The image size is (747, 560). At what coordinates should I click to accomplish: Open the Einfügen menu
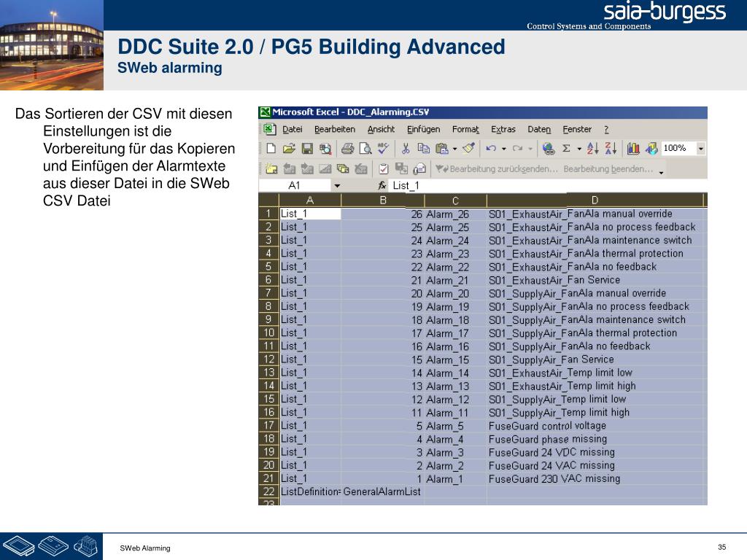[x=423, y=129]
